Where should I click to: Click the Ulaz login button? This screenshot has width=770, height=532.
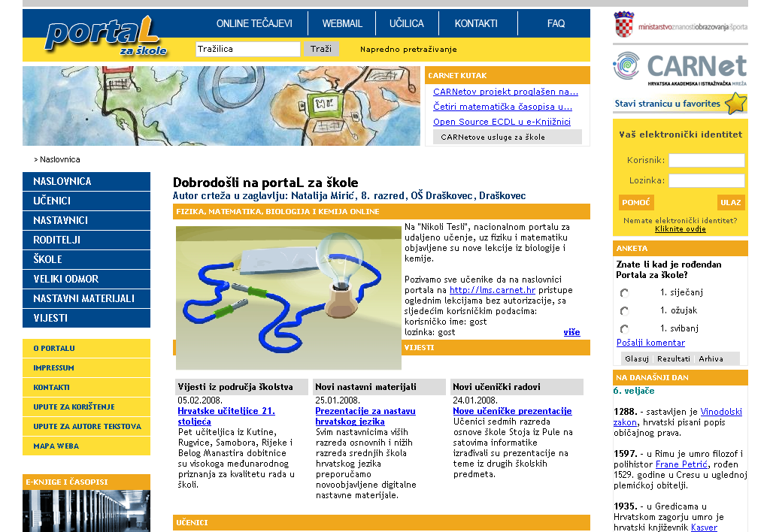coord(731,203)
